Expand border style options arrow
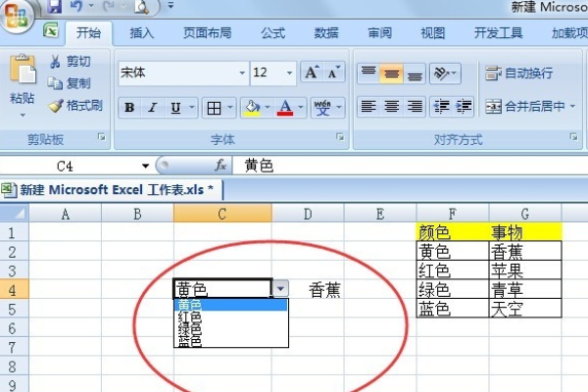This screenshot has width=588, height=392. (x=230, y=108)
